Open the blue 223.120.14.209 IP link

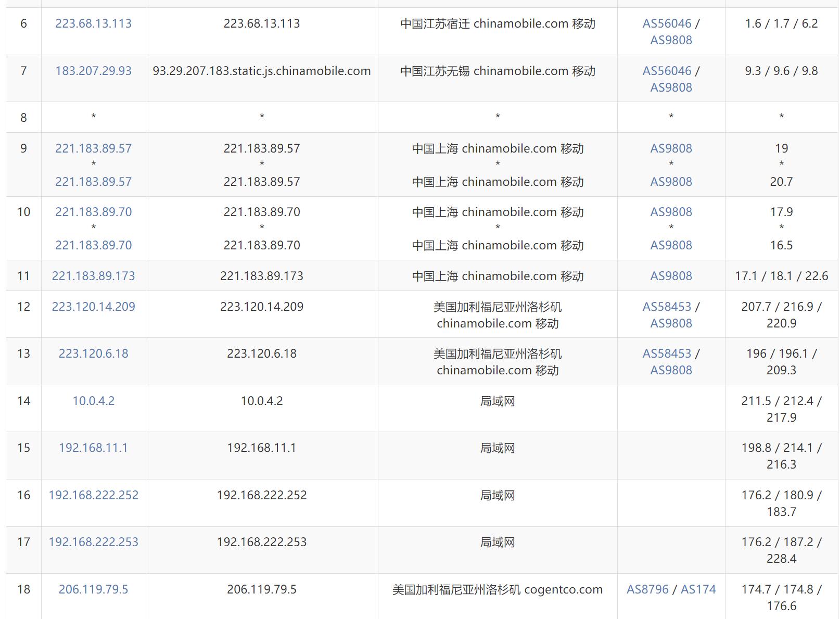(x=93, y=307)
